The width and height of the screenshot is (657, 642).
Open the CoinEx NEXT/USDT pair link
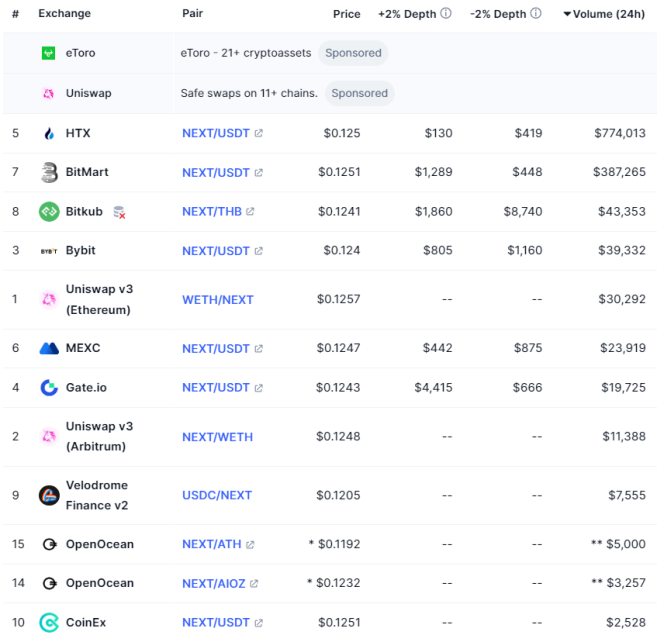216,623
